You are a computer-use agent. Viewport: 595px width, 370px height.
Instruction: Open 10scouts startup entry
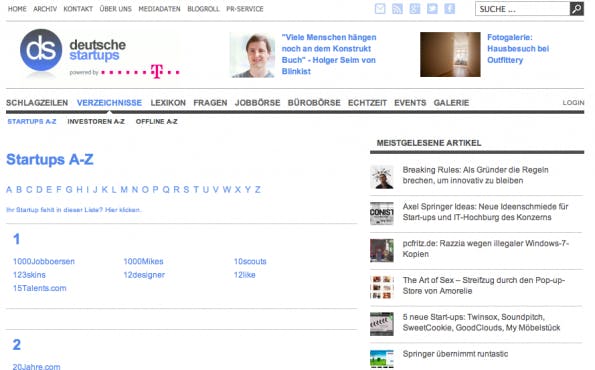(x=250, y=261)
